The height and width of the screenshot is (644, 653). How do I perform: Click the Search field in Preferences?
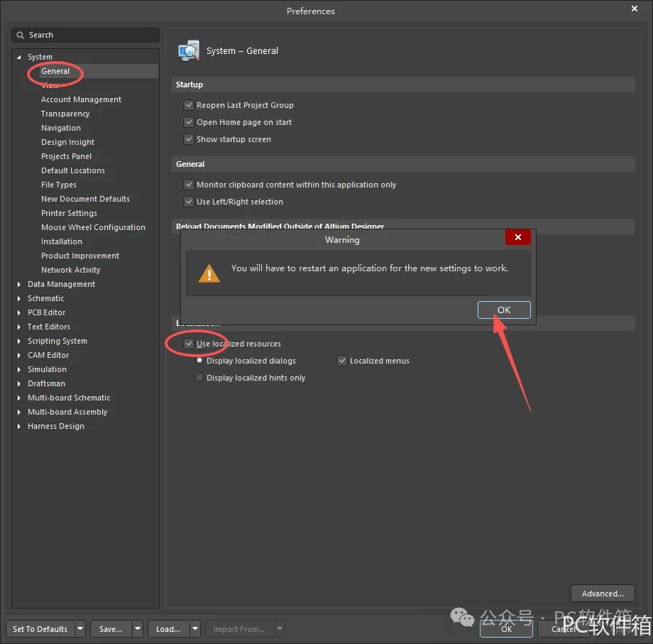(85, 35)
